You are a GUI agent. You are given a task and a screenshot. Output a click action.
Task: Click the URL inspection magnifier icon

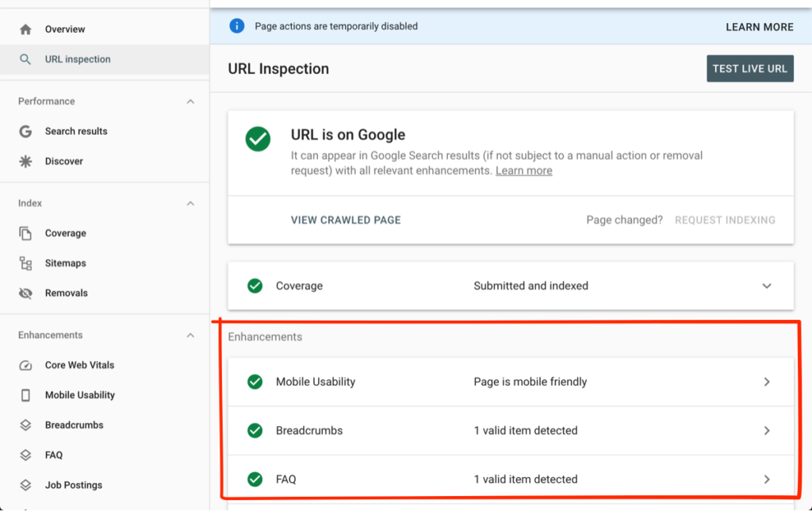click(x=25, y=59)
